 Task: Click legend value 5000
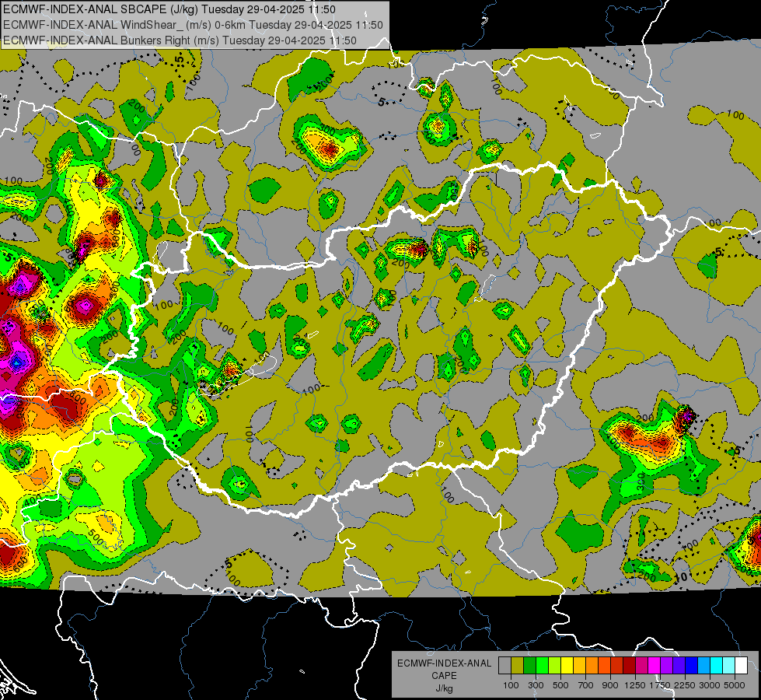[735, 685]
